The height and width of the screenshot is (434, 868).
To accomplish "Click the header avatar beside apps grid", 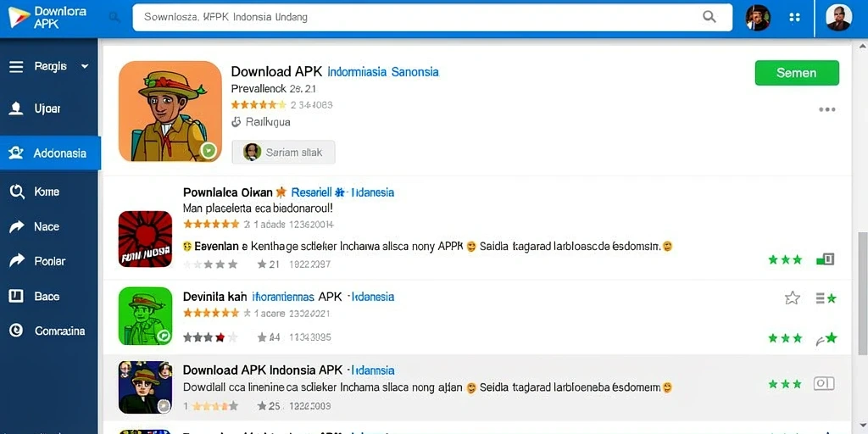I will [x=758, y=18].
